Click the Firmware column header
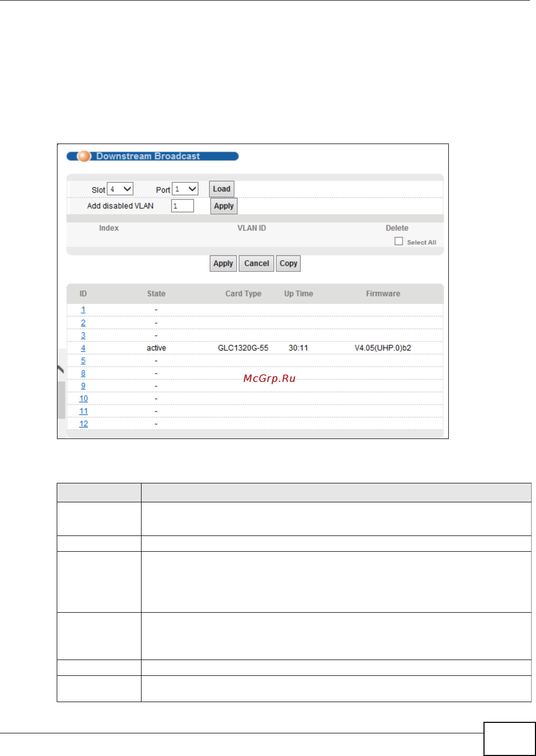 (383, 294)
